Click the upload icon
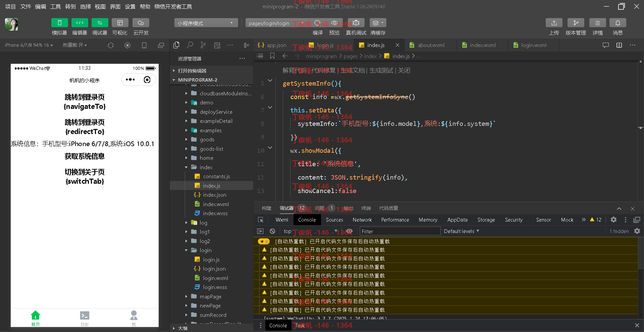Image resolution: width=644 pixels, height=332 pixels. [x=554, y=23]
